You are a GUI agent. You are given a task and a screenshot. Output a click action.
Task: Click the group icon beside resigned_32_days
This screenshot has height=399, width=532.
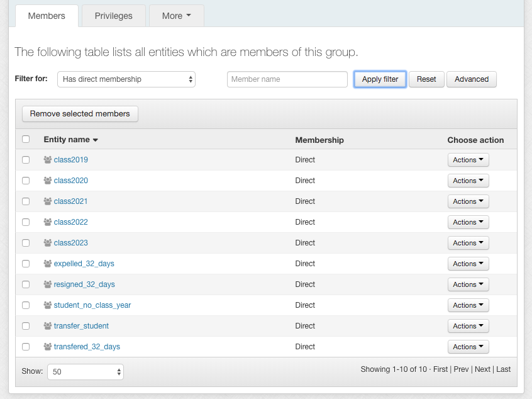[48, 284]
